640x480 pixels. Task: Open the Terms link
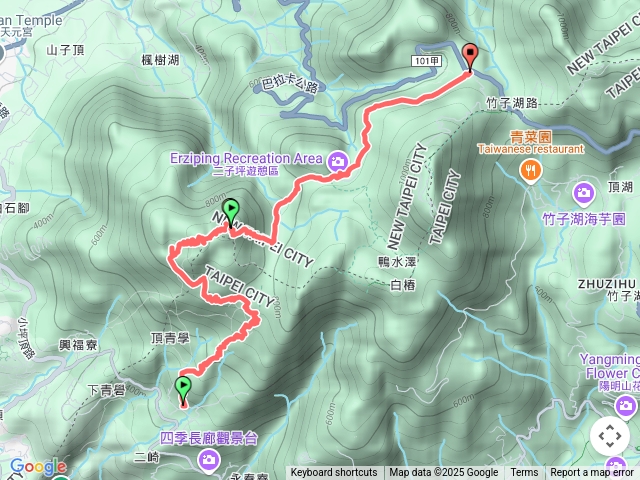(522, 473)
